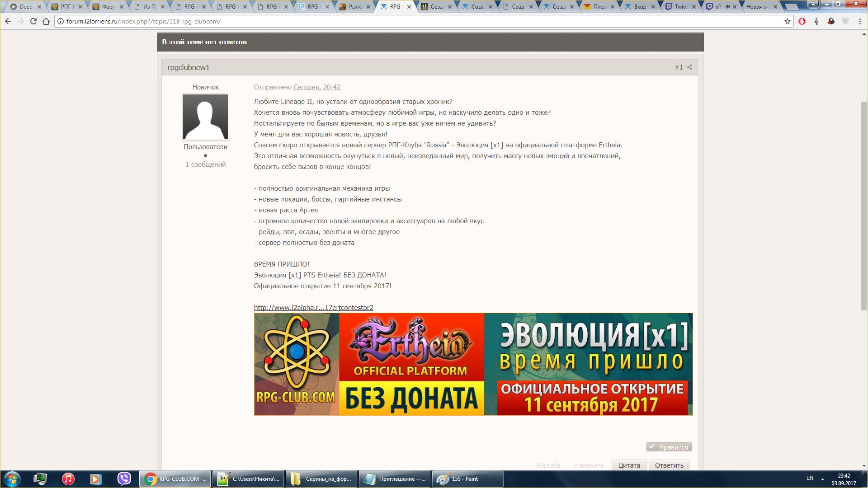The image size is (868, 488).
Task: Click the Новичок rank label
Action: pos(205,87)
